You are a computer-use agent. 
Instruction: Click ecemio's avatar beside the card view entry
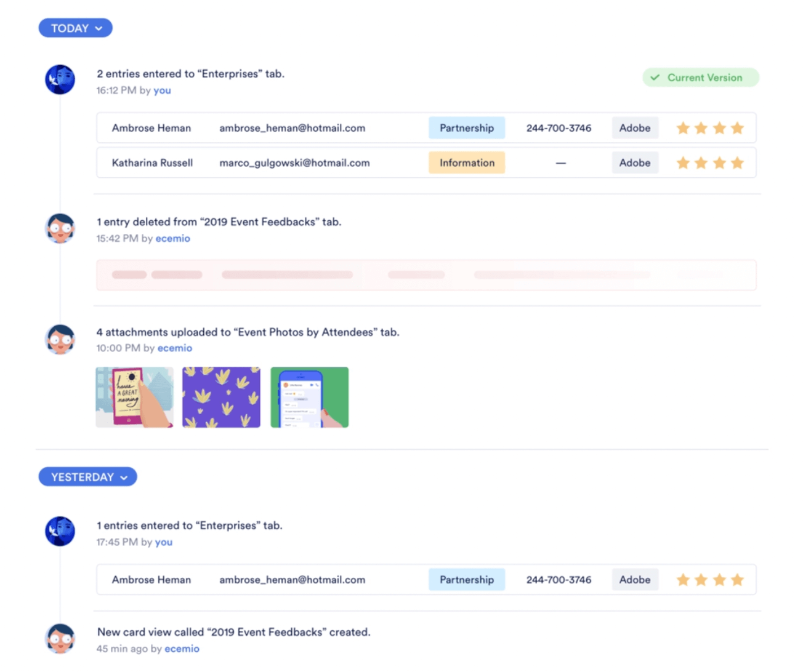[x=60, y=639]
